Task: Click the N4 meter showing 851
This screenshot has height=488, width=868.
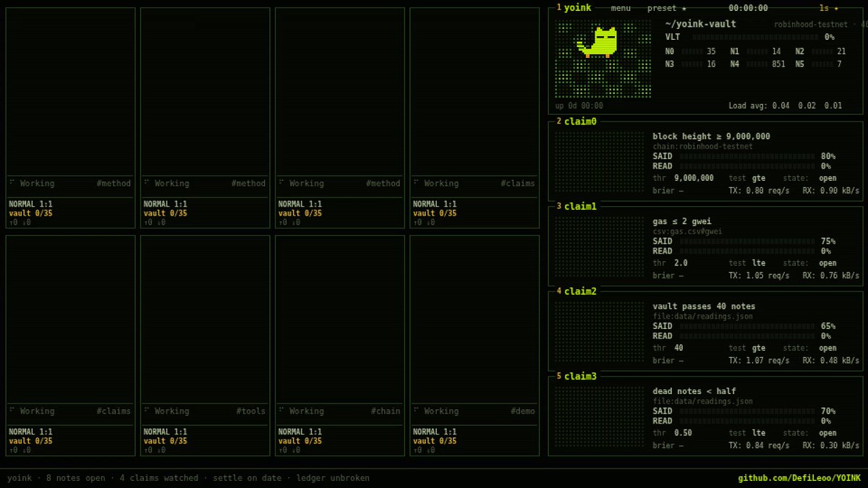Action: tap(757, 64)
